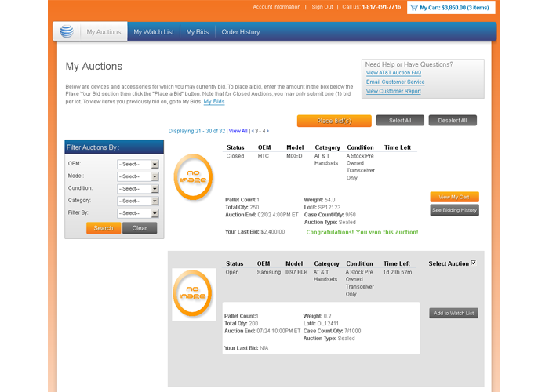This screenshot has width=549, height=392.
Task: Click the 1d 23h 52m time left value
Action: [x=398, y=272]
